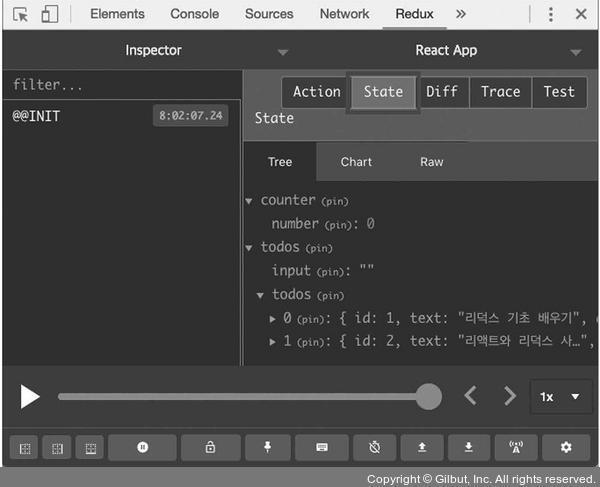Open the Redux DevTools settings gear
This screenshot has height=487, width=600.
tap(566, 447)
